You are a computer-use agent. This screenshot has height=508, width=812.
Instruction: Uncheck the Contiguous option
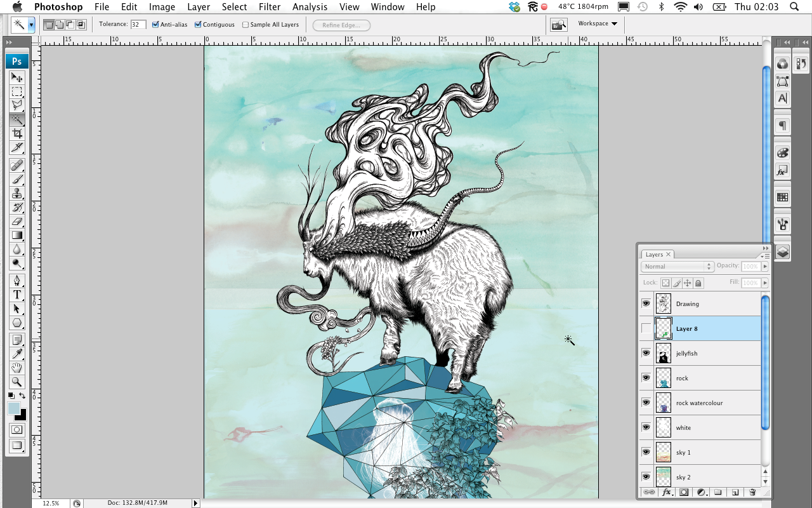pos(198,25)
